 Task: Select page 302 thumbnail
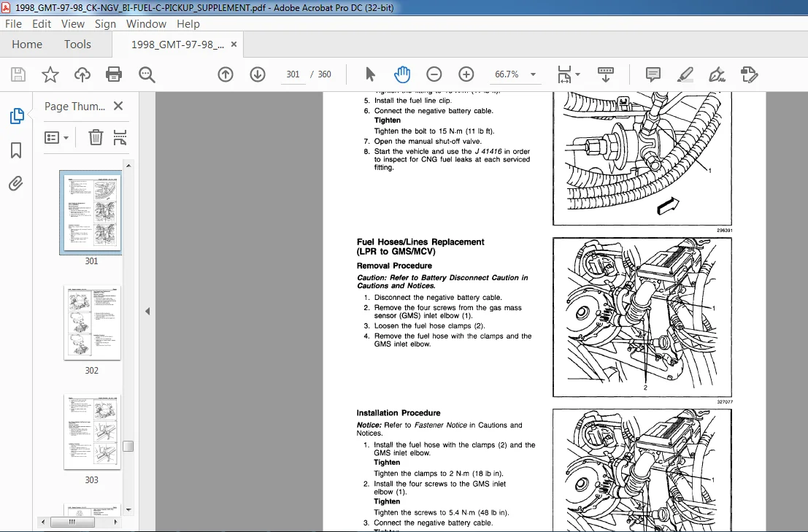pyautogui.click(x=92, y=323)
